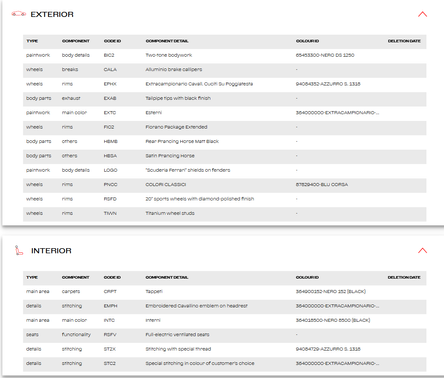Collapse the INTERIOR section using its chevron

tap(422, 250)
